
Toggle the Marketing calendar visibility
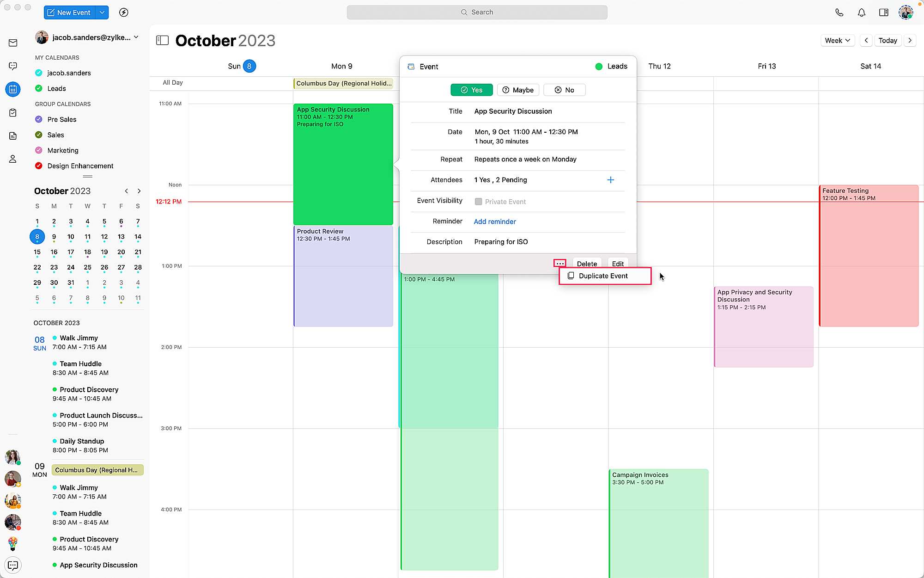click(x=39, y=150)
